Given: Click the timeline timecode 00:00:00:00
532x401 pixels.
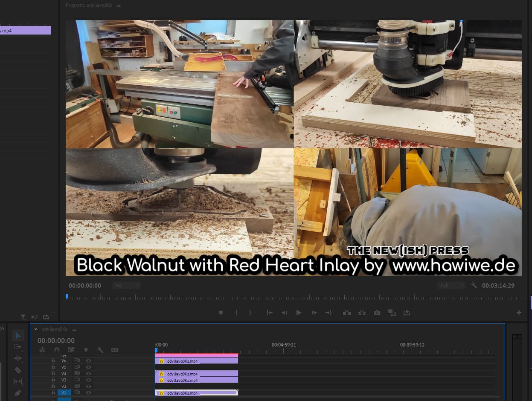Looking at the screenshot, I should [56, 340].
